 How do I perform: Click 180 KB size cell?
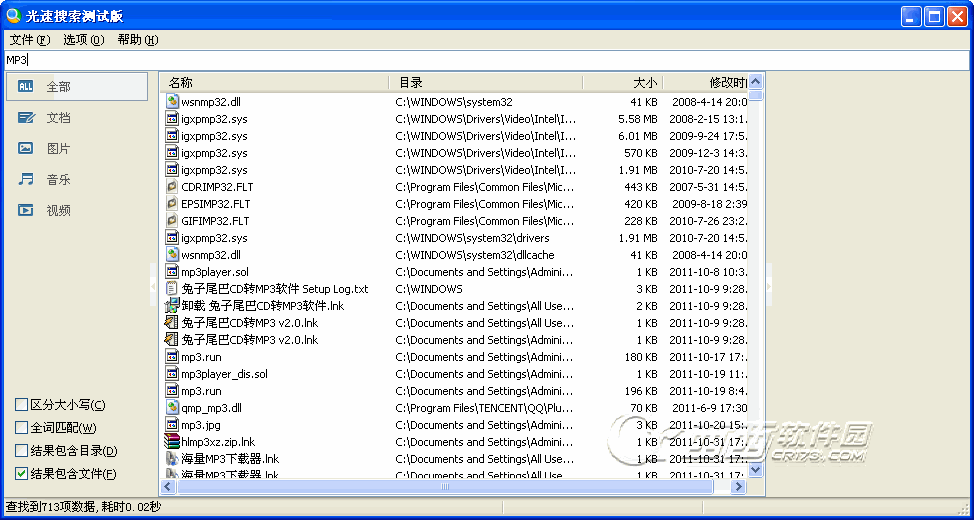pyautogui.click(x=641, y=357)
